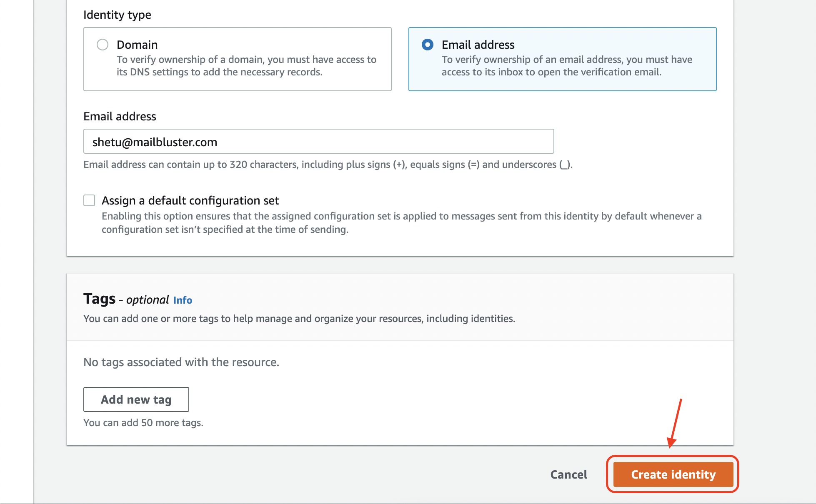
Task: Select the Email address identity type radio
Action: [428, 45]
